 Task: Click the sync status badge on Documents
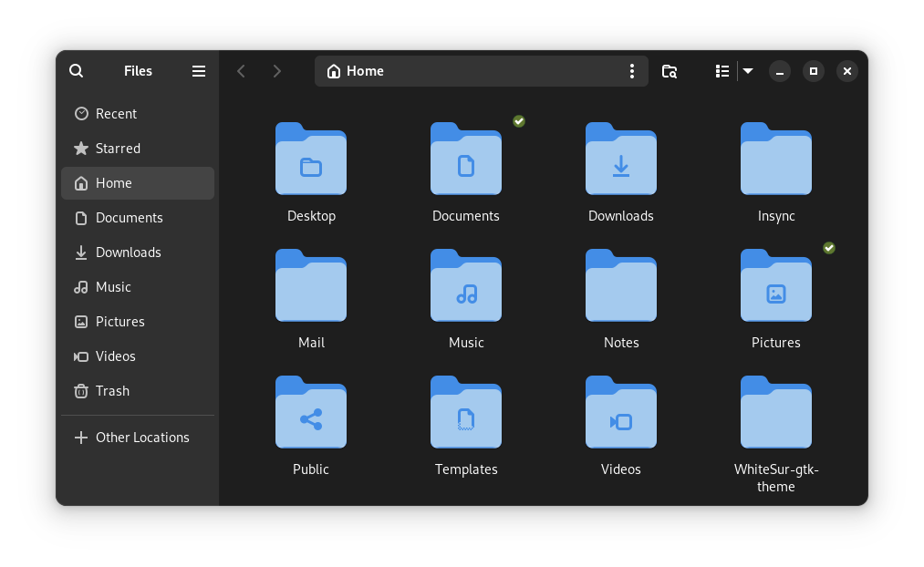tap(518, 120)
